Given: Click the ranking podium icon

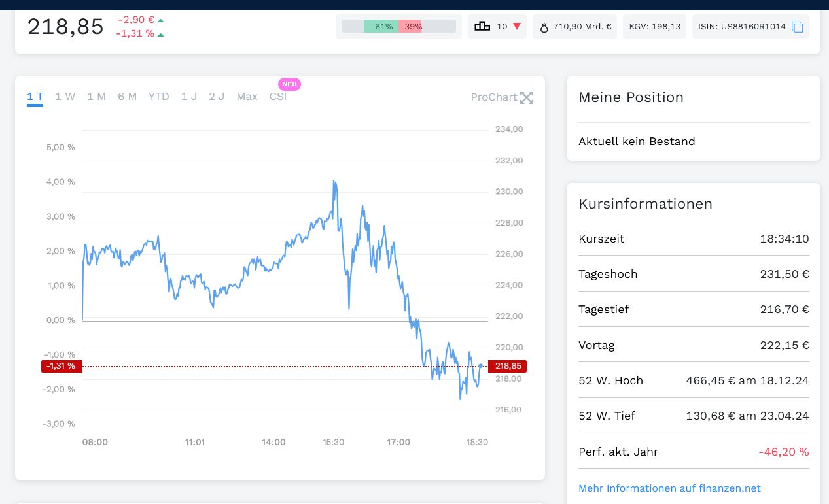Looking at the screenshot, I should tap(482, 27).
